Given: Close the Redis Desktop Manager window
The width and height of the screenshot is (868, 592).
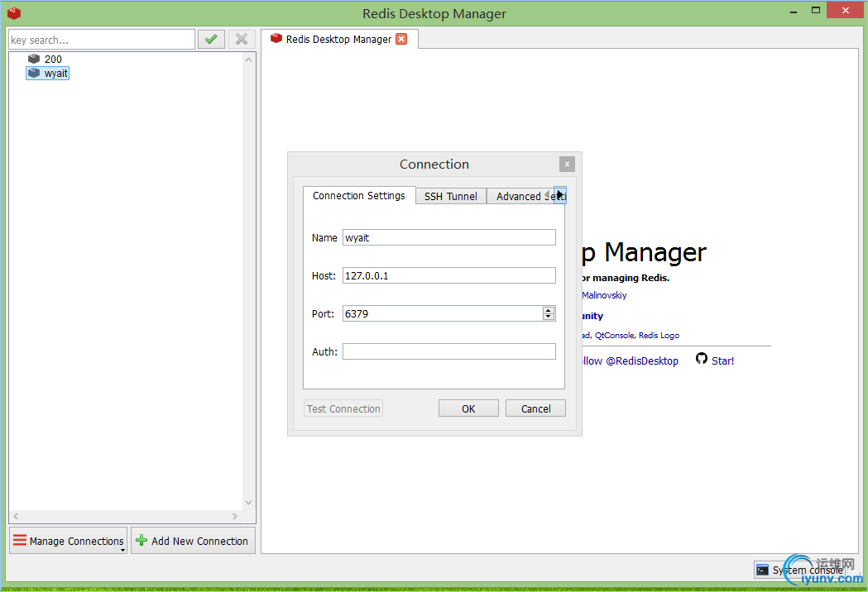Looking at the screenshot, I should coord(846,10).
